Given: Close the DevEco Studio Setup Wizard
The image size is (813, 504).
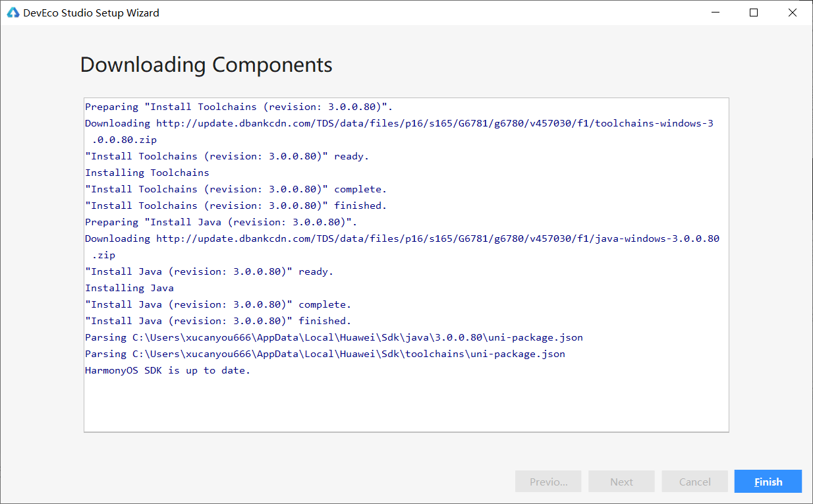Looking at the screenshot, I should (793, 13).
